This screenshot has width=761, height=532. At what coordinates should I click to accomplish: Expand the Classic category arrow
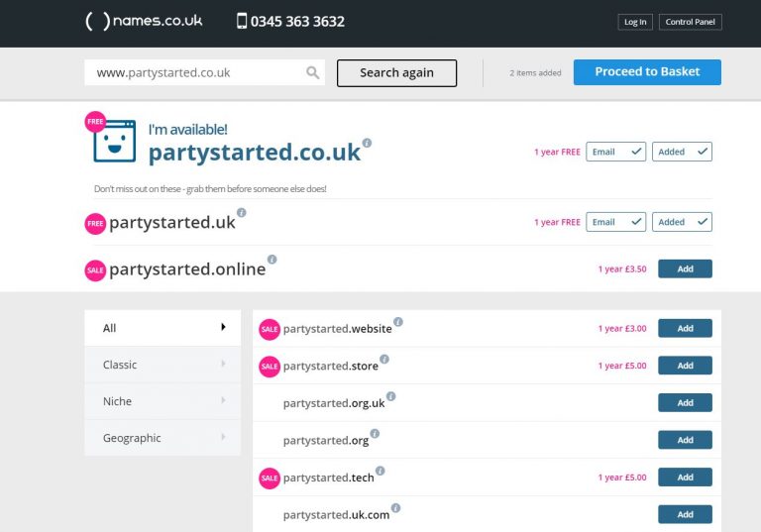(223, 365)
